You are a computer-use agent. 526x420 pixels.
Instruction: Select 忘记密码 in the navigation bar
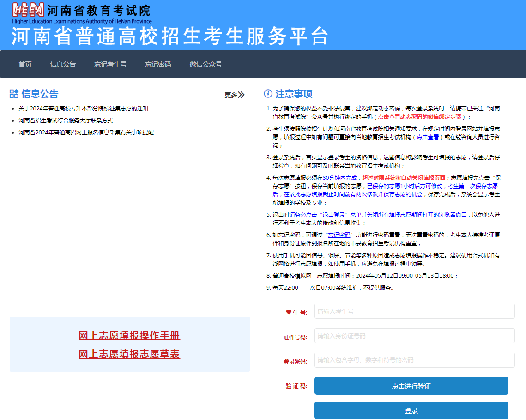[x=157, y=64]
